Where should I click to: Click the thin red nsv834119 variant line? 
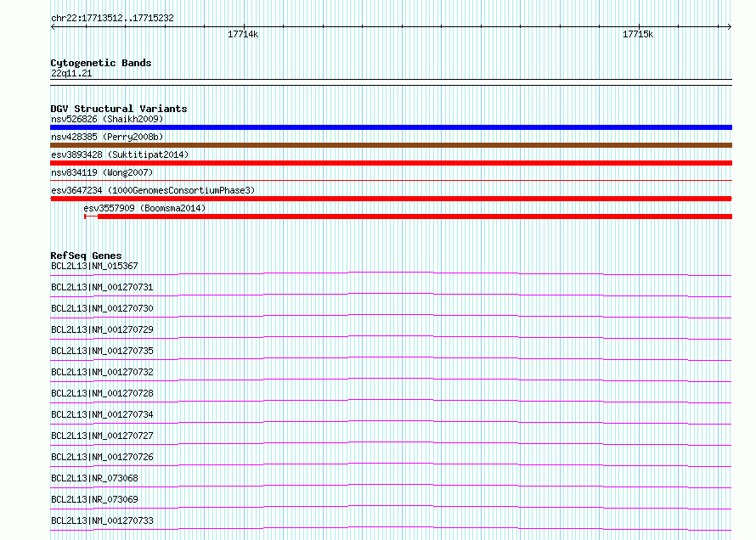click(x=391, y=181)
